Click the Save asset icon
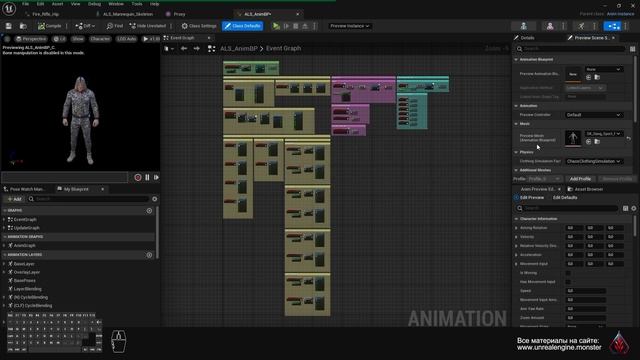640x360 pixels. [9, 26]
